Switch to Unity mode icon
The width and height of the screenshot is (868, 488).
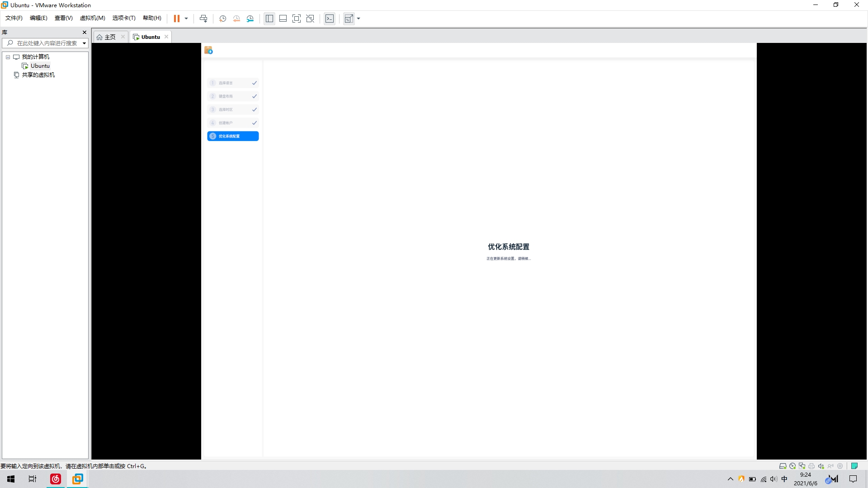(x=310, y=19)
